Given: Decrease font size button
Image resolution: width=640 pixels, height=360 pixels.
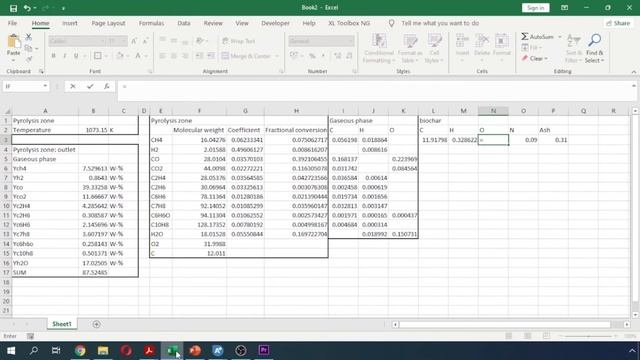Looking at the screenshot, I should coord(145,41).
